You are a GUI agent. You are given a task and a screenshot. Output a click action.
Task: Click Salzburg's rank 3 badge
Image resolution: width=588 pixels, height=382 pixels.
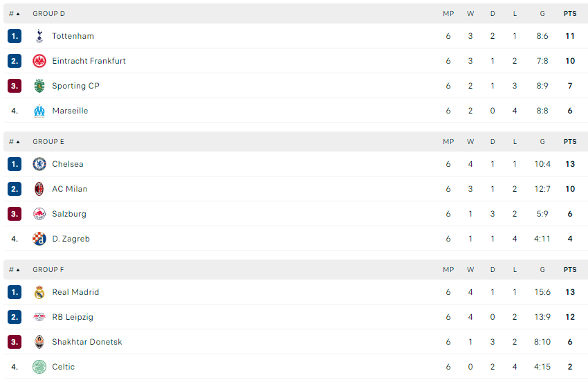[15, 214]
